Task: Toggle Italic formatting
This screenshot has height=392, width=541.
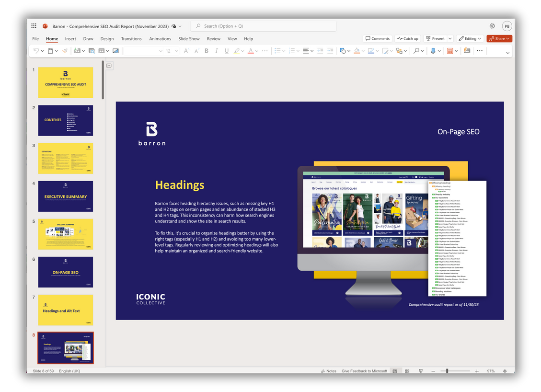Action: pos(216,51)
